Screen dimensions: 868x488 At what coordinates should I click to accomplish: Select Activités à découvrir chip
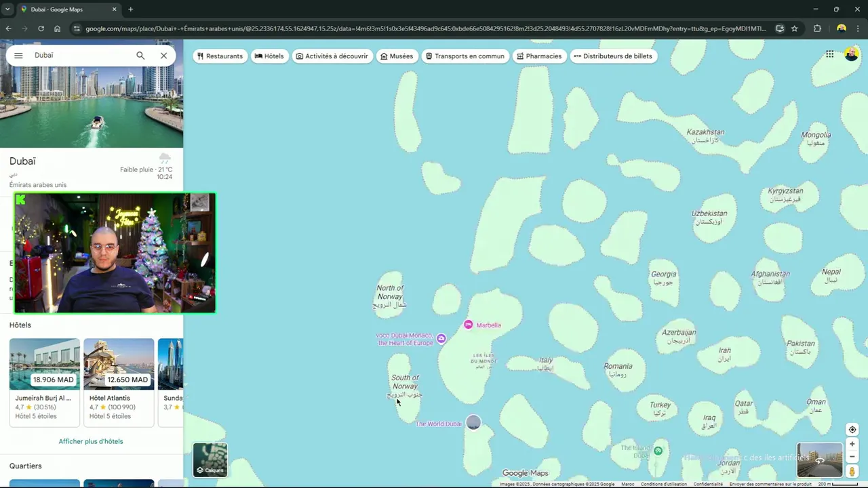(332, 56)
